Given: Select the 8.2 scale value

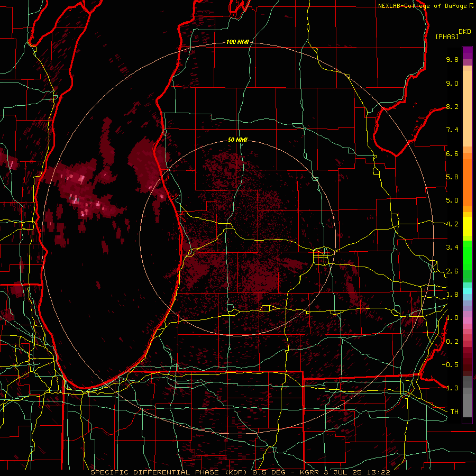Looking at the screenshot, I should coord(452,106).
